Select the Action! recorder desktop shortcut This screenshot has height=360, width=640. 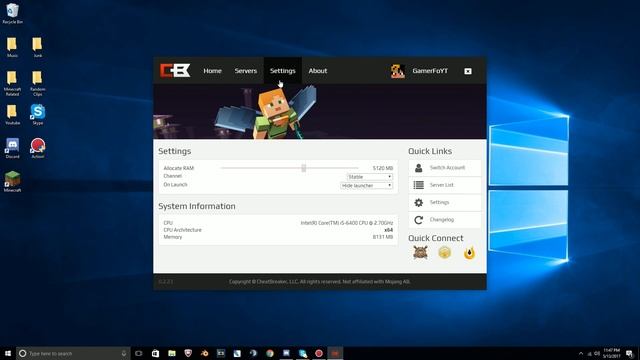pyautogui.click(x=38, y=148)
